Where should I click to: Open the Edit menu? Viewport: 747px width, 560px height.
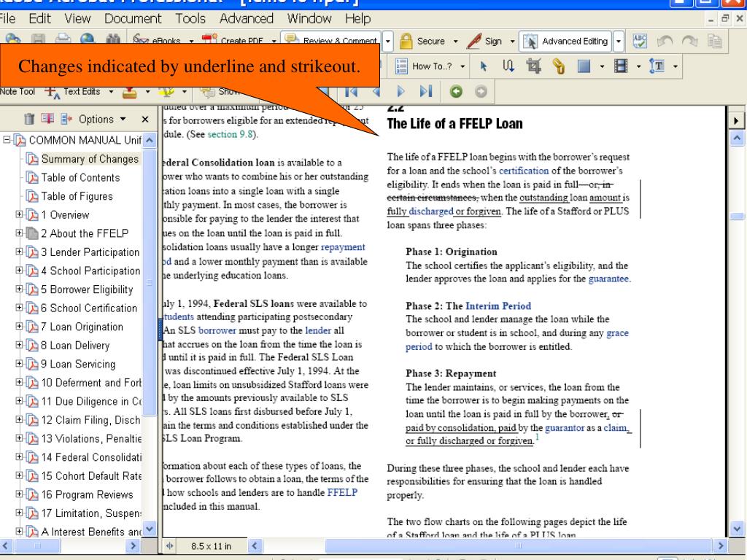39,18
